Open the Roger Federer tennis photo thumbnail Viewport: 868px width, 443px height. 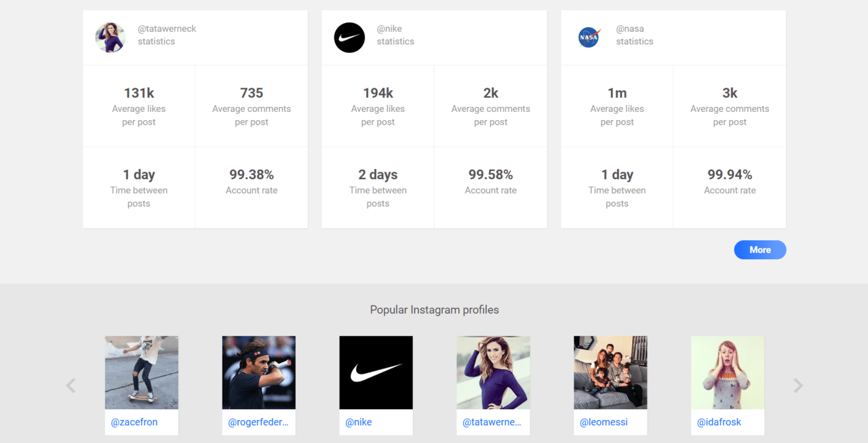259,372
